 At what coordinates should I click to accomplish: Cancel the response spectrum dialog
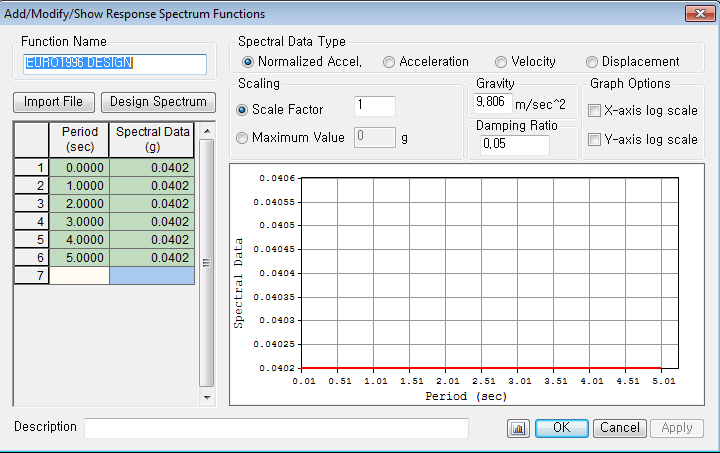619,428
